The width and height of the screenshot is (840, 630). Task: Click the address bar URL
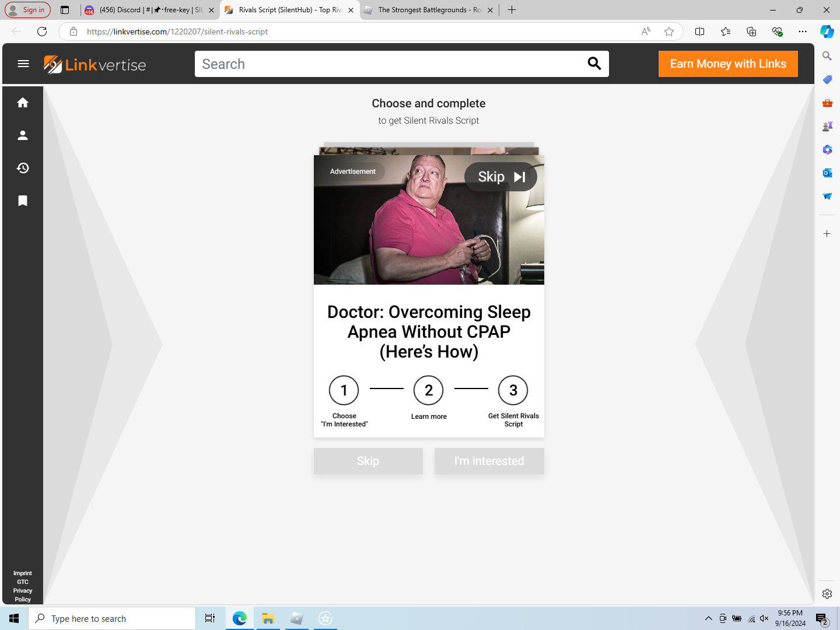pyautogui.click(x=177, y=32)
